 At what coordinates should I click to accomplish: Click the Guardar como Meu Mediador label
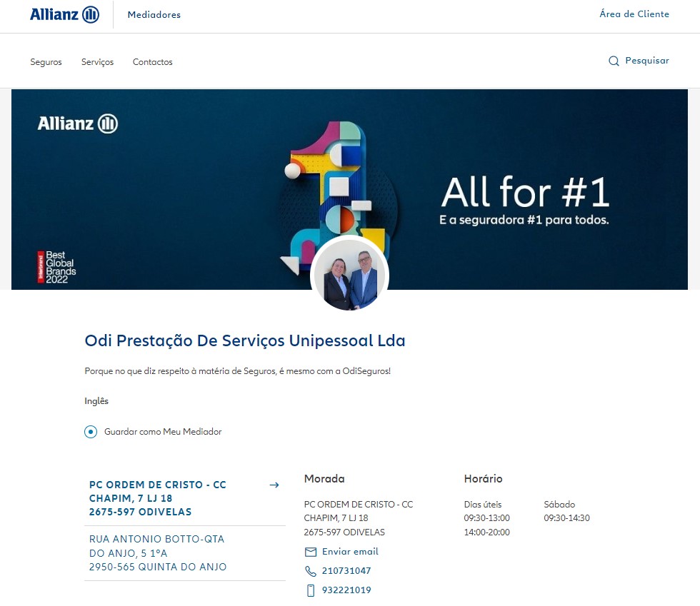tap(163, 432)
